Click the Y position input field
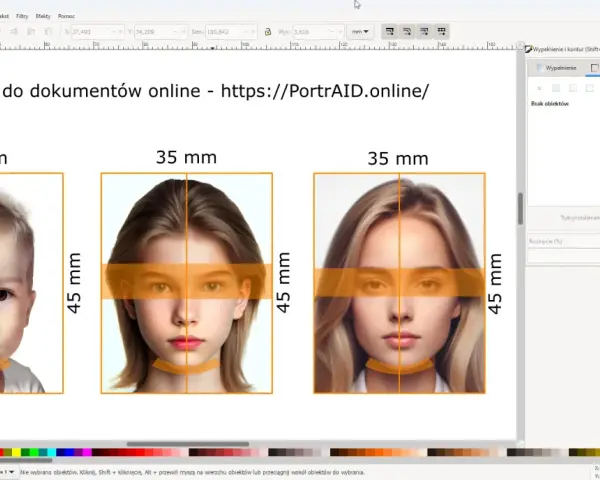Screen dimensions: 600x480 click(x=160, y=32)
